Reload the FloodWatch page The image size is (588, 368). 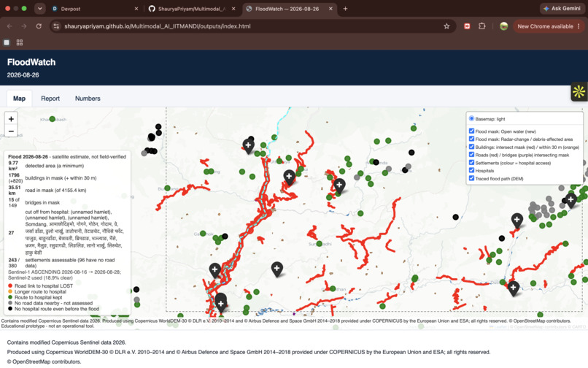pyautogui.click(x=39, y=26)
